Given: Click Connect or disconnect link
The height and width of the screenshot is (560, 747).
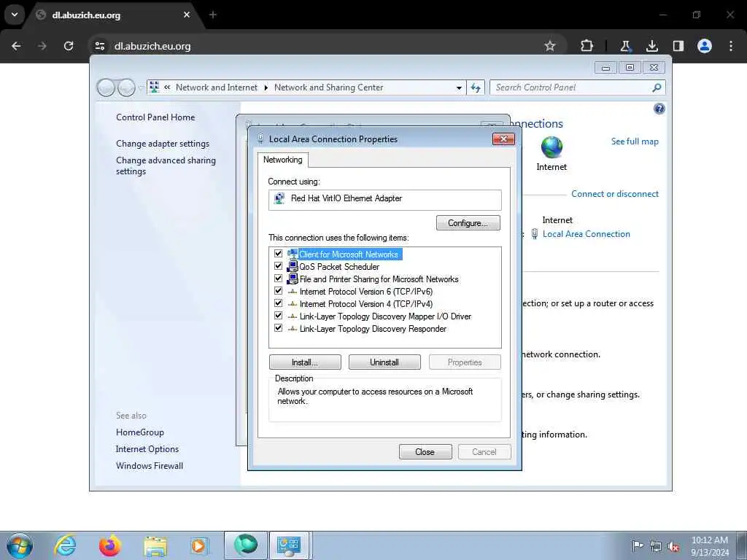Looking at the screenshot, I should pos(614,194).
